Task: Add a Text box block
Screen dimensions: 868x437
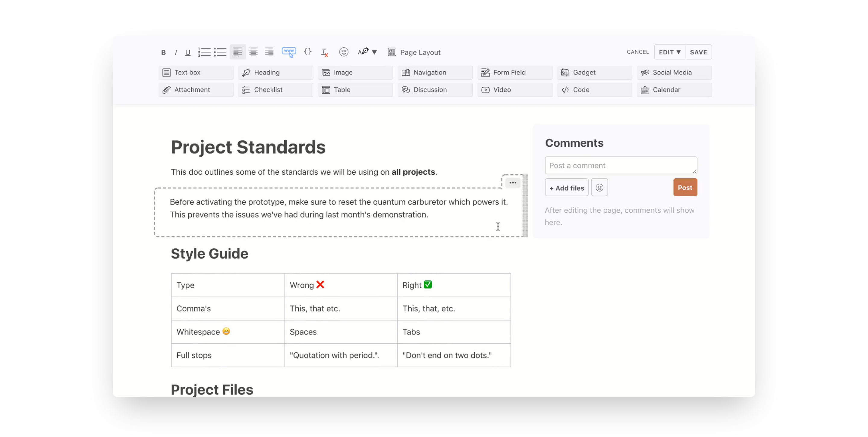Action: [x=196, y=72]
